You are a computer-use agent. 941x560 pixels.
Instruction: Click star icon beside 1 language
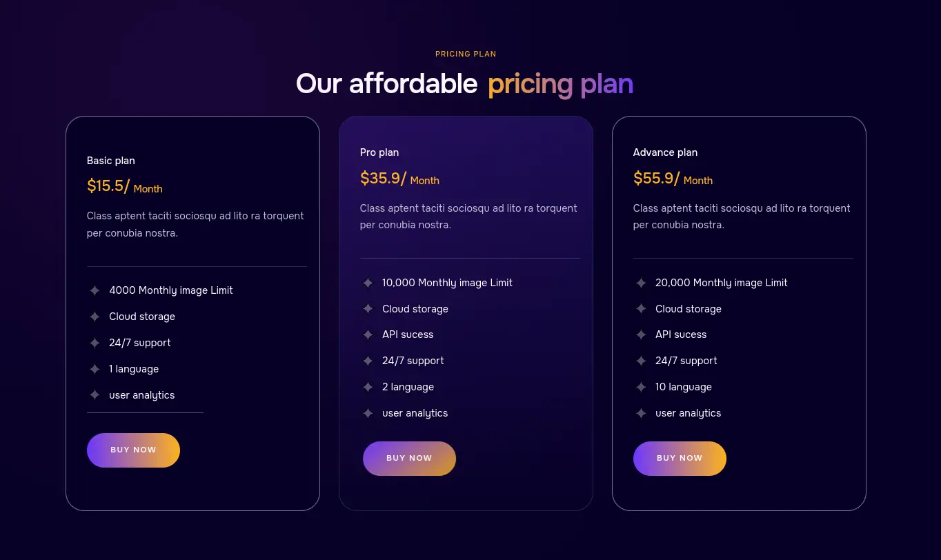95,370
